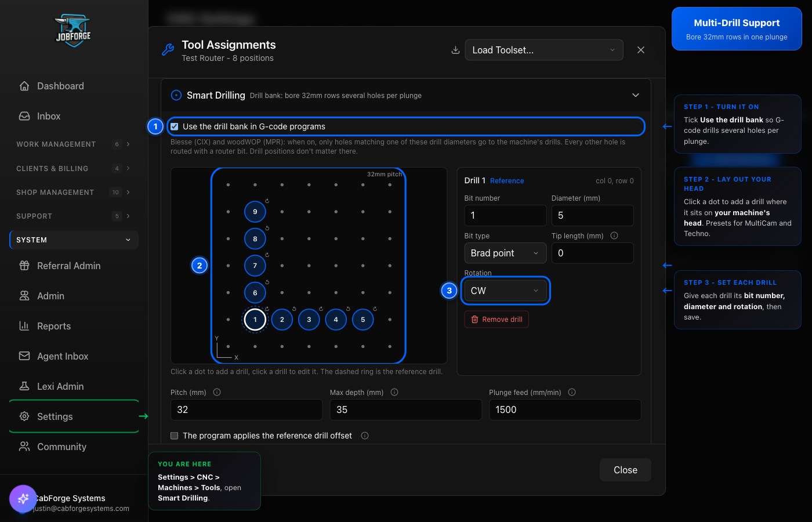Image resolution: width=812 pixels, height=522 pixels.
Task: Collapse the Smart Drilling section
Action: [x=636, y=95]
